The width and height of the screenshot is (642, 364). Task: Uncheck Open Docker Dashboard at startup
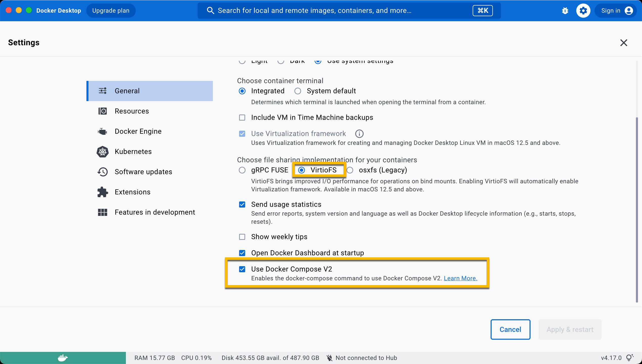tap(242, 253)
